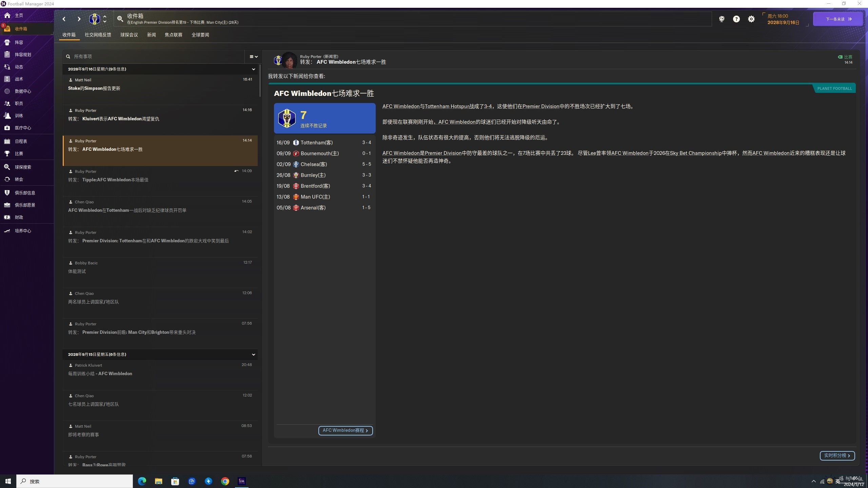Open the 体能测试 message from Bobby Bacic
Viewport: 868px width, 488px height.
point(160,272)
